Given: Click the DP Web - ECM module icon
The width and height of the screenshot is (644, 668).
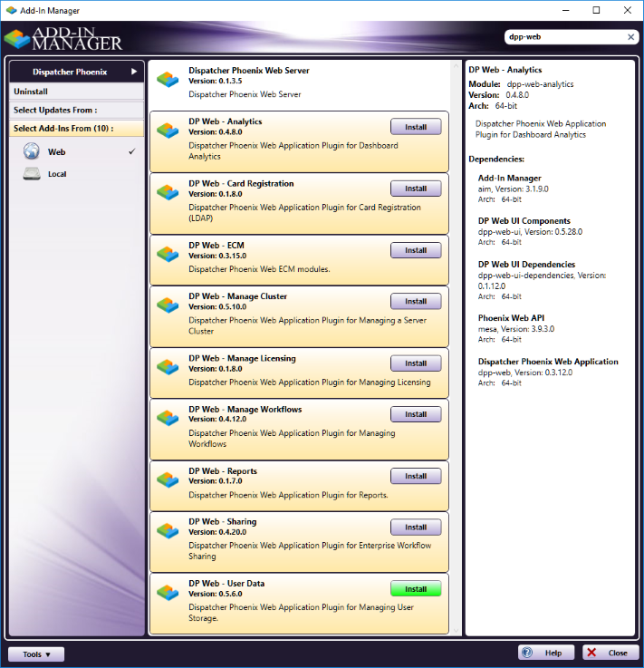Looking at the screenshot, I should (x=168, y=254).
